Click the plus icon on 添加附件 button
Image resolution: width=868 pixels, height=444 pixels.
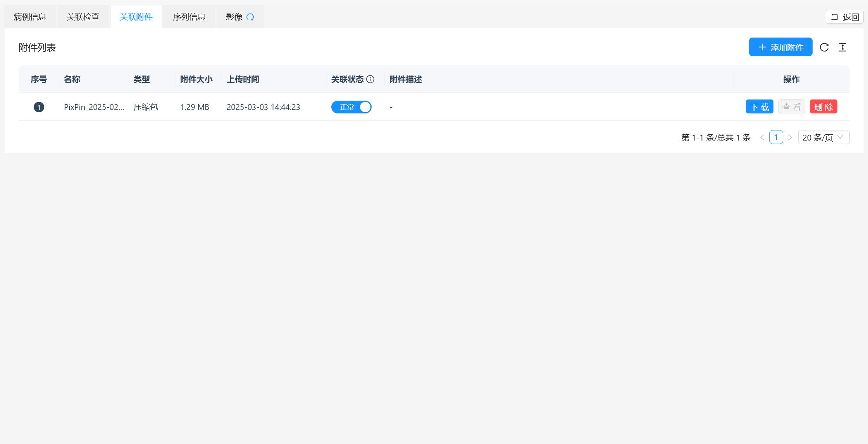[x=762, y=47]
